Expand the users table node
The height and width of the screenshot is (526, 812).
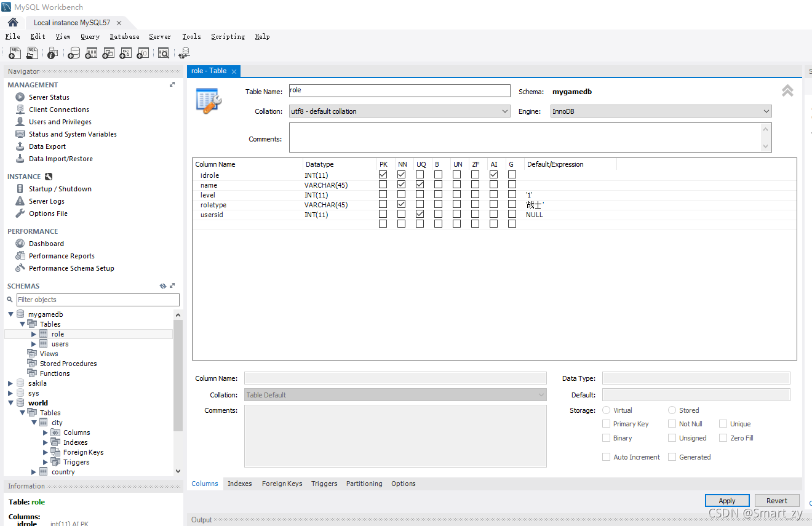coord(34,344)
